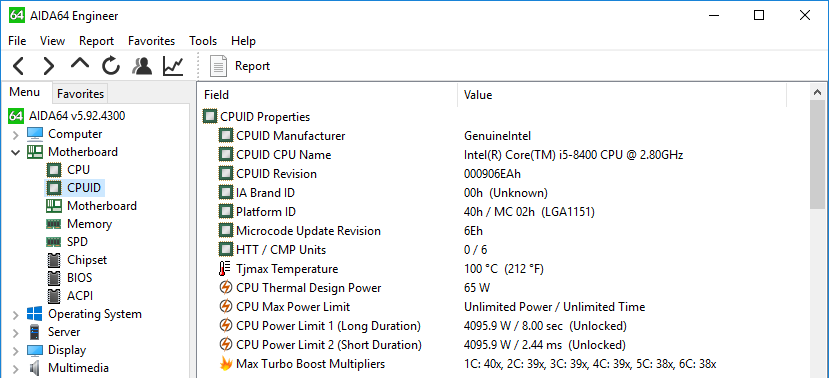The height and width of the screenshot is (378, 829).
Task: Select the Chipset icon
Action: pyautogui.click(x=53, y=260)
